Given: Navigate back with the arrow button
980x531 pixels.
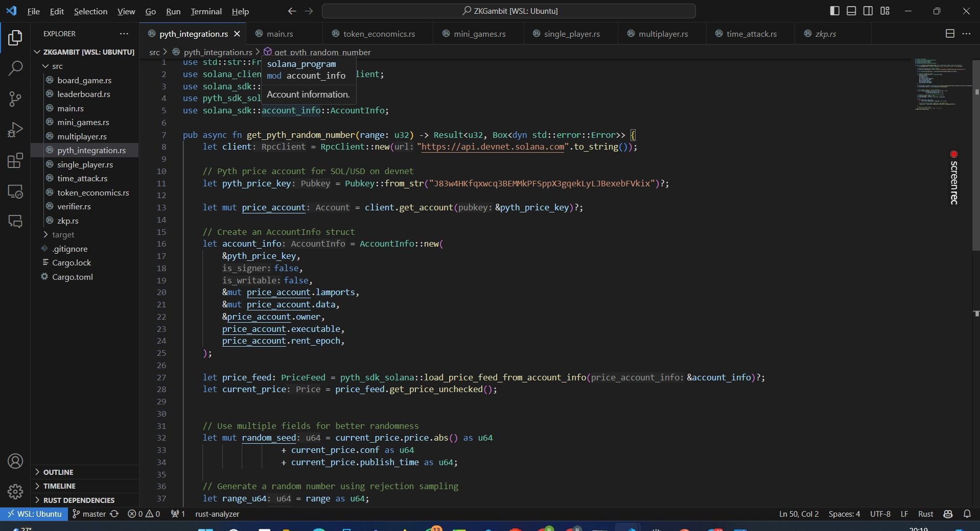Looking at the screenshot, I should point(292,11).
